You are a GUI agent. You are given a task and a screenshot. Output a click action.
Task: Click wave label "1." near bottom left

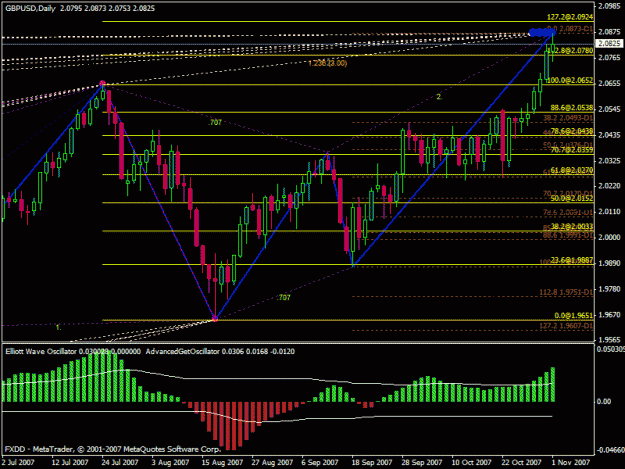[x=58, y=327]
